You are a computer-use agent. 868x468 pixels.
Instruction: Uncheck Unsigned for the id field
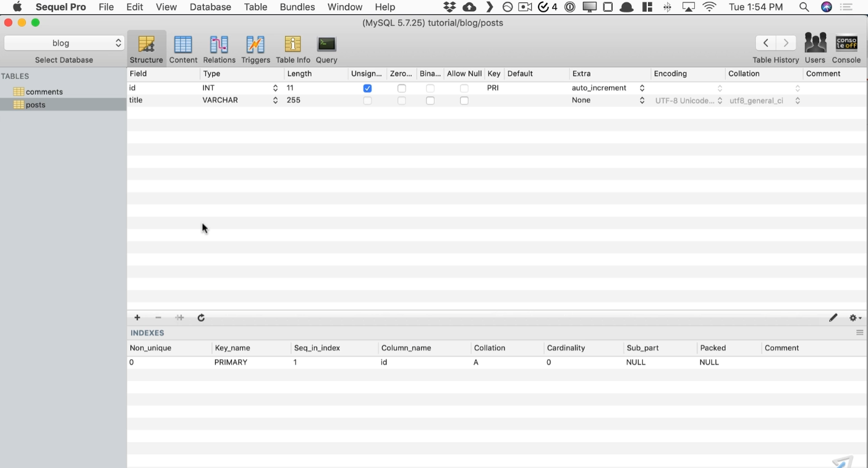(367, 88)
